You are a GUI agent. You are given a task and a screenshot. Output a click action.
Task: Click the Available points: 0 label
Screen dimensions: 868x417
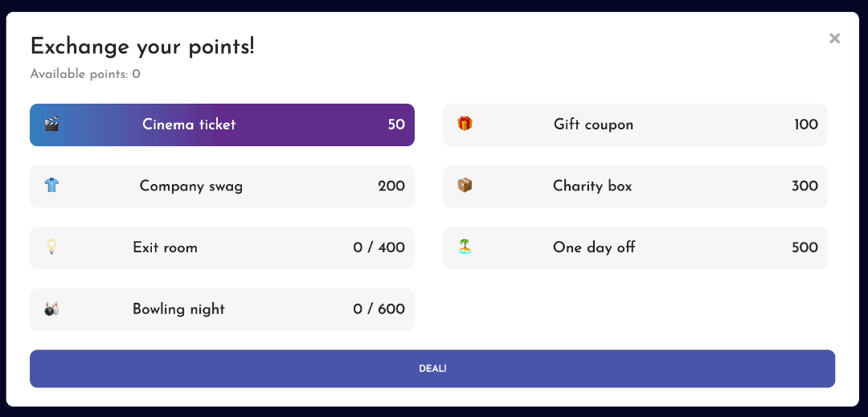[85, 74]
